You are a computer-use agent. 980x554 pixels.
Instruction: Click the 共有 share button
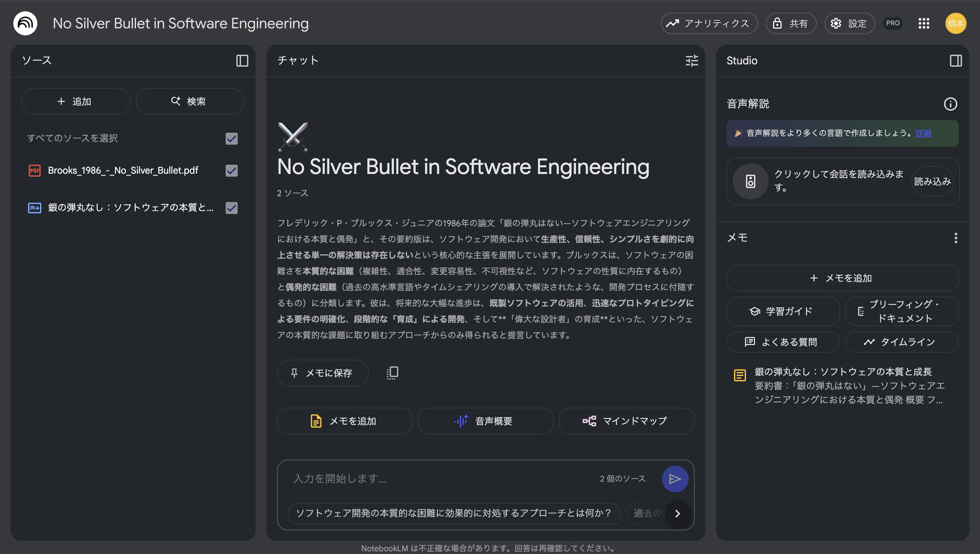pos(791,23)
